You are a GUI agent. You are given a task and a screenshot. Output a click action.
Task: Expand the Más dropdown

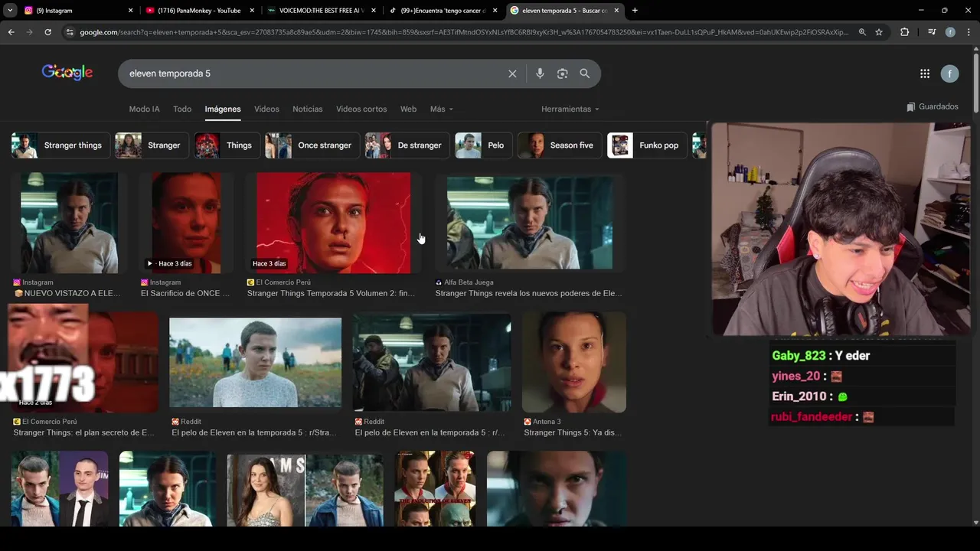click(442, 109)
